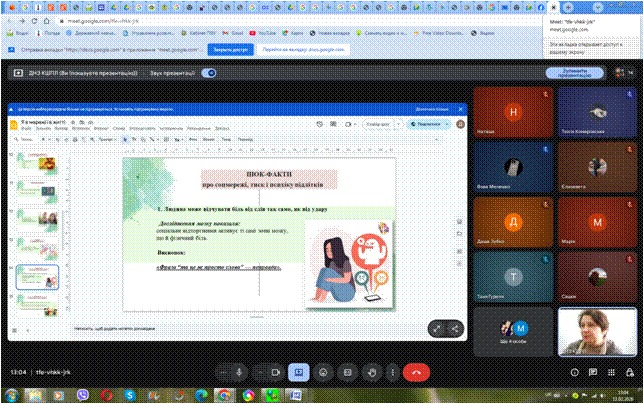644x404 pixels.
Task: Open Viber from the Windows taskbar
Action: [x=84, y=394]
